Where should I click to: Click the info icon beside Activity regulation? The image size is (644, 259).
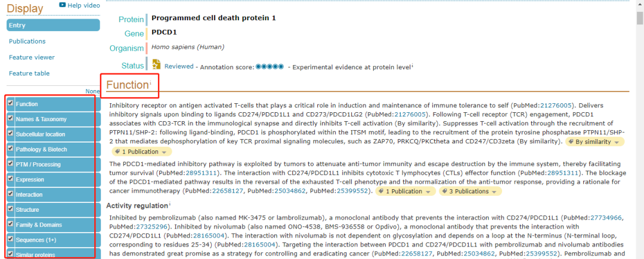point(169,205)
